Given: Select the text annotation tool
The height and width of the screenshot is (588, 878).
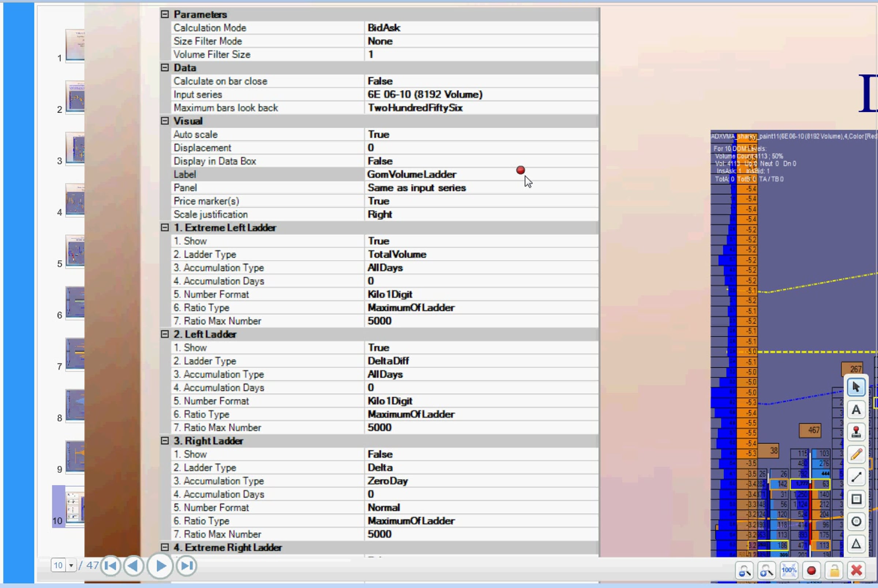Looking at the screenshot, I should 856,410.
